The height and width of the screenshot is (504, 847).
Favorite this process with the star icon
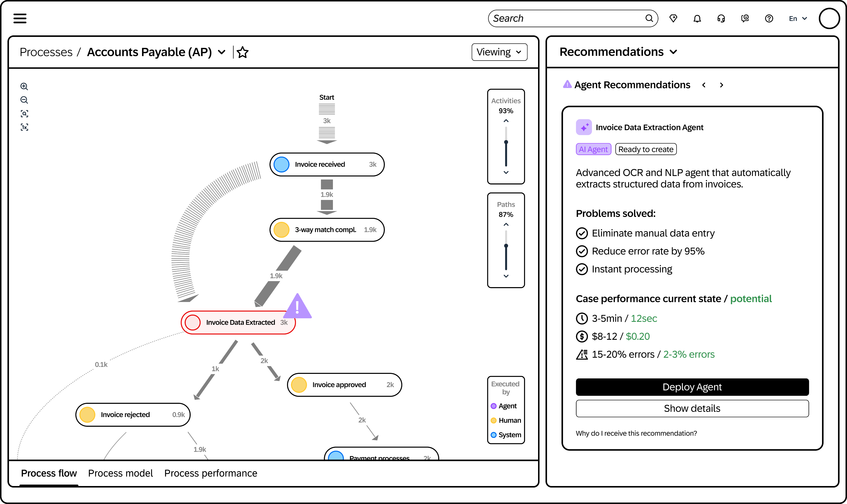(x=242, y=52)
